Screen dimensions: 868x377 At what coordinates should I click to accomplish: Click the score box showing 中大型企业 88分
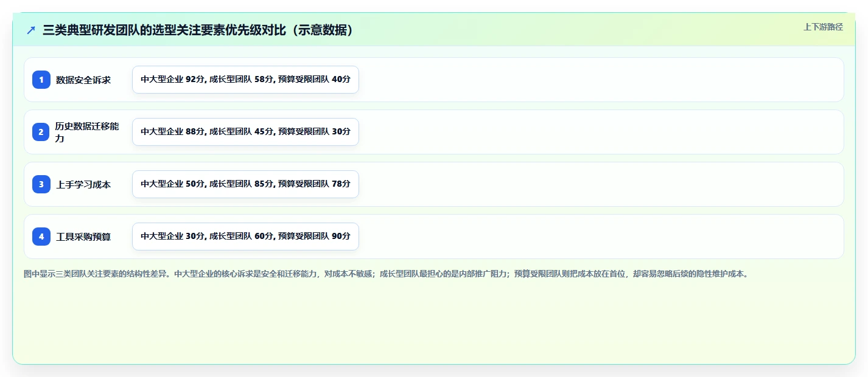[245, 132]
